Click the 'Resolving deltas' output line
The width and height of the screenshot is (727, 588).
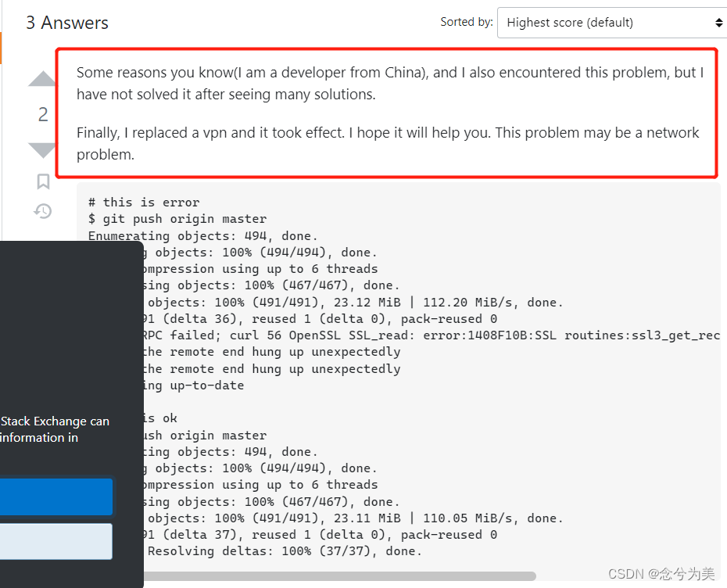pos(285,551)
